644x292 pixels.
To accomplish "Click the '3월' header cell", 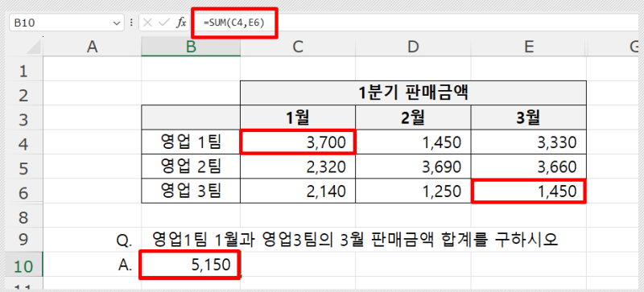I will tap(529, 117).
